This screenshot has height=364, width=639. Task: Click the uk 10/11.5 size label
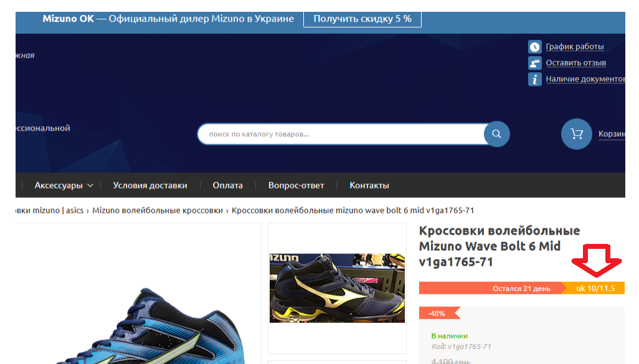pyautogui.click(x=595, y=288)
